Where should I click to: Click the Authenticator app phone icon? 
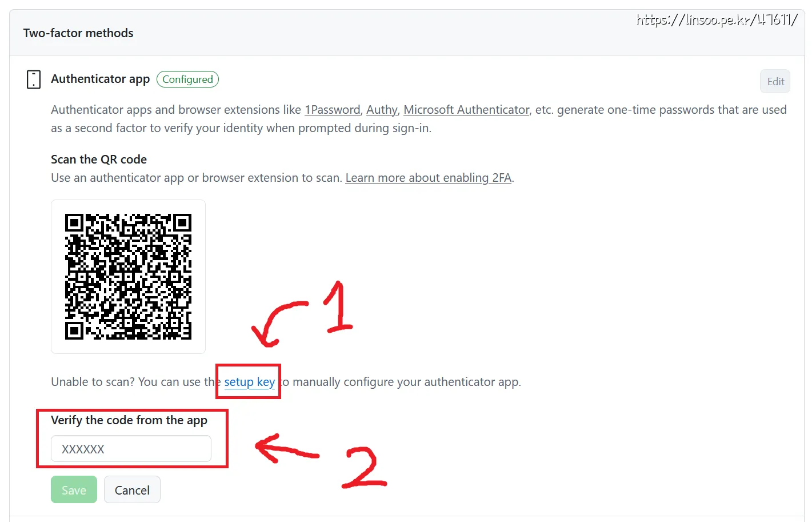pyautogui.click(x=34, y=79)
